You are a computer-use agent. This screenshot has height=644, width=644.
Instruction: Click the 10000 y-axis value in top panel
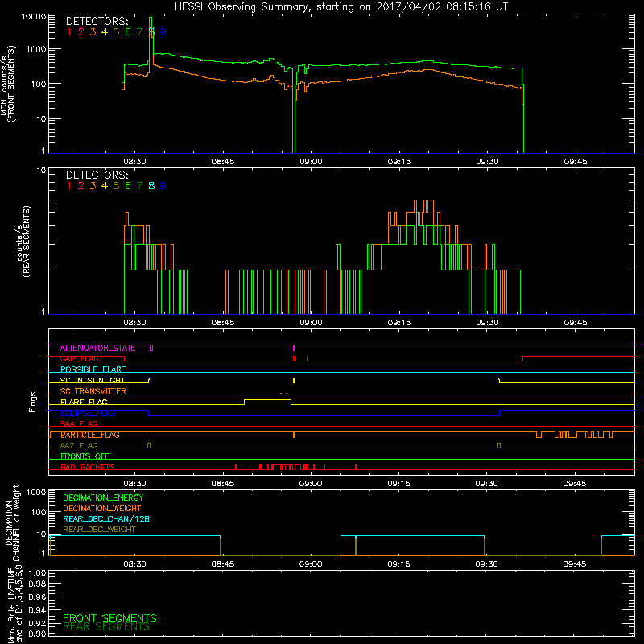click(34, 17)
